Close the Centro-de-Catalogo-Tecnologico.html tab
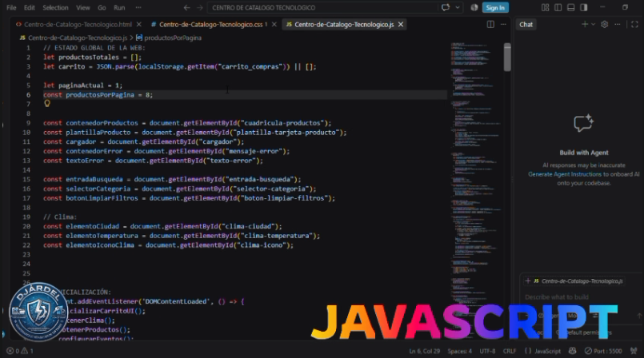644x358 pixels. [139, 25]
